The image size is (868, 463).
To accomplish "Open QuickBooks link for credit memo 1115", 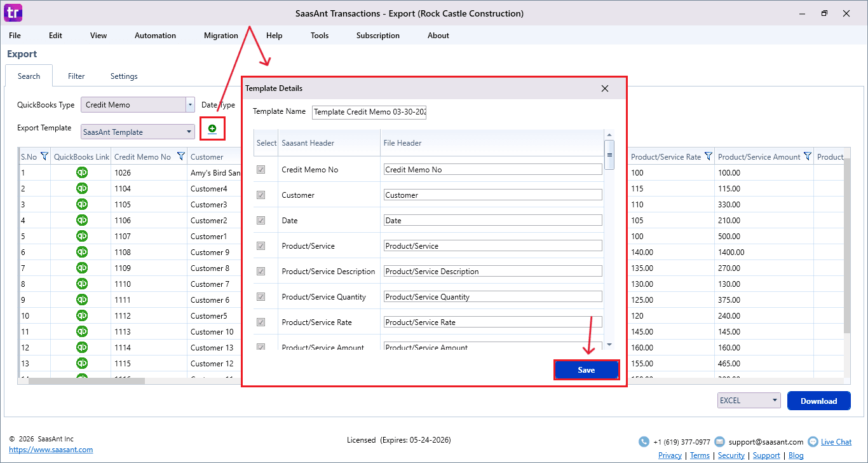I will pos(82,363).
